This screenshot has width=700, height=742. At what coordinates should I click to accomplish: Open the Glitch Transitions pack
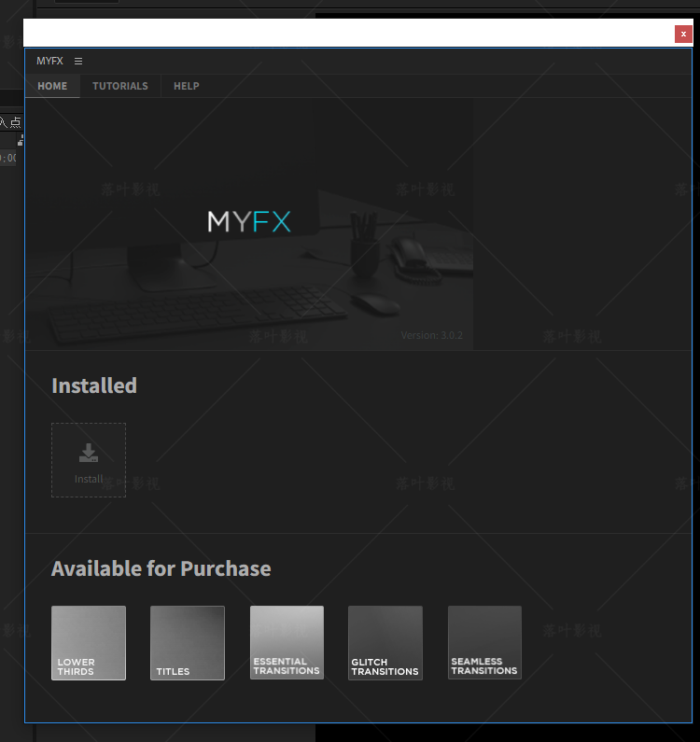point(385,643)
